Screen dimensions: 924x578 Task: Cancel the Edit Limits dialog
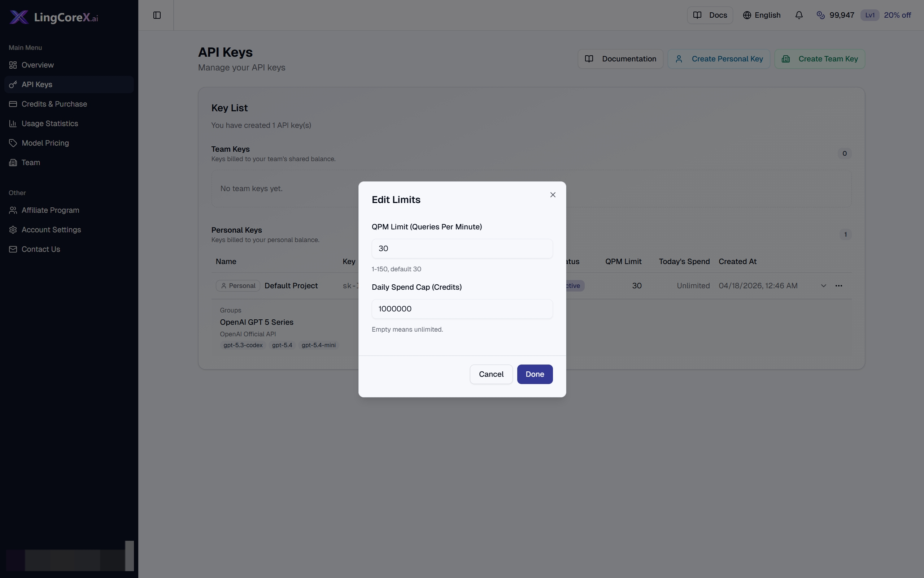point(491,374)
